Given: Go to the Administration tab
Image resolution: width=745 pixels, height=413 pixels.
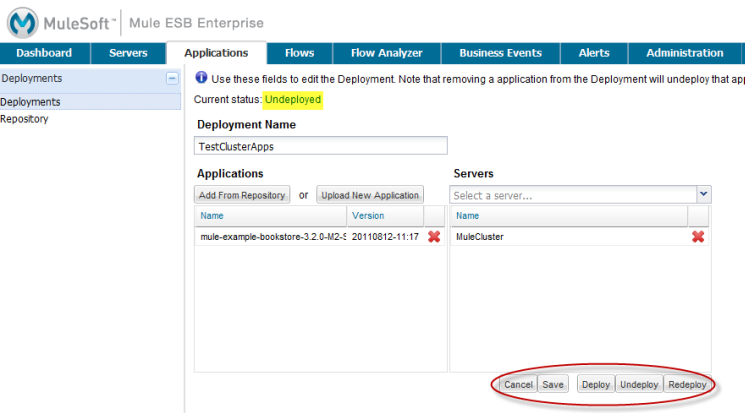Looking at the screenshot, I should tap(685, 53).
